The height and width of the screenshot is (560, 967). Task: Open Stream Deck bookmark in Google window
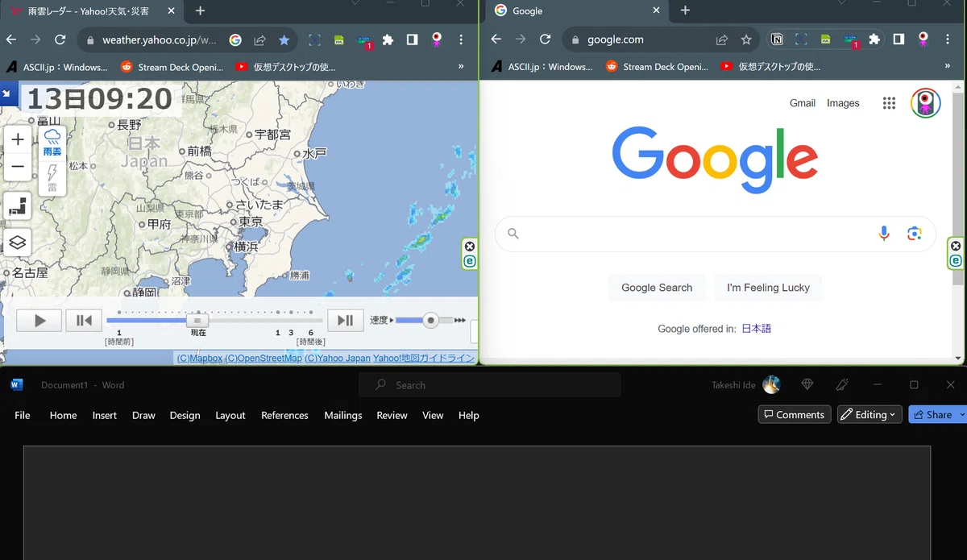[x=656, y=67]
